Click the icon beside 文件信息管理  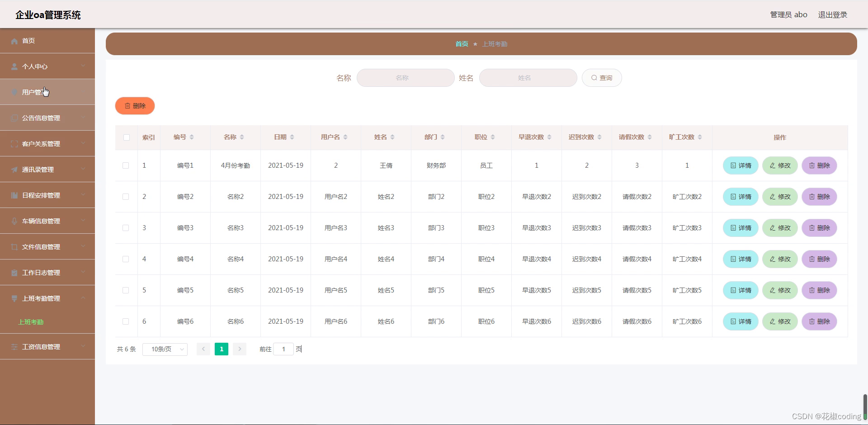(14, 247)
